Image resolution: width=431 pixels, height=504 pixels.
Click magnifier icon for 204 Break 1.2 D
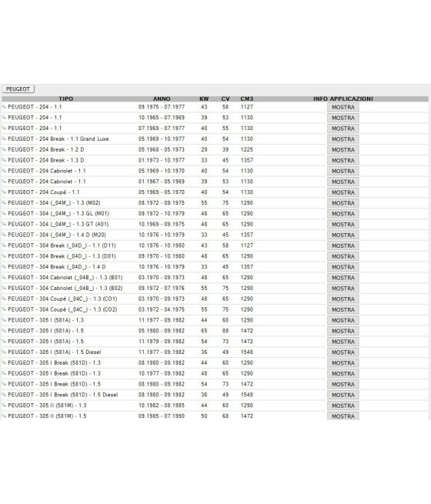pyautogui.click(x=4, y=149)
